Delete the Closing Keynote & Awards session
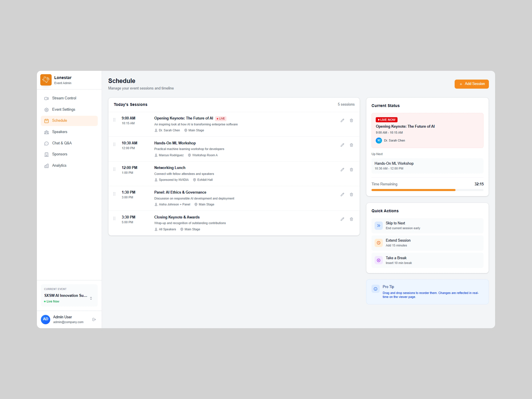Screen dimensions: 532x399 pos(351,219)
